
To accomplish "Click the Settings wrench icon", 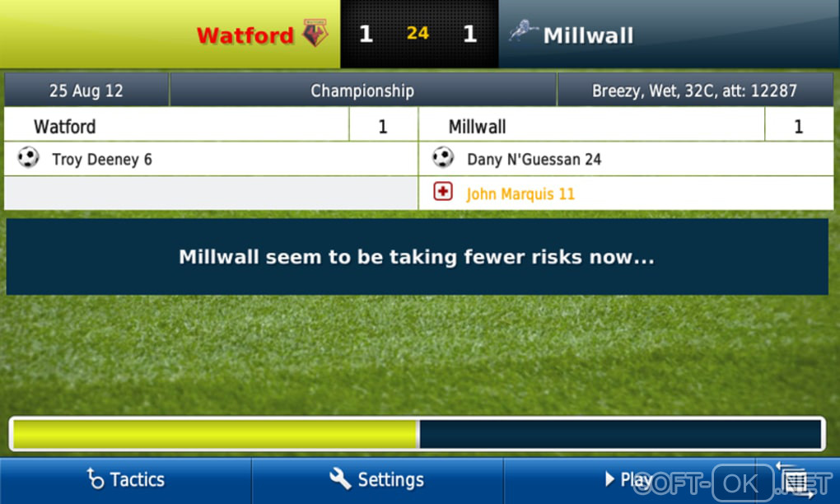I will tap(340, 478).
